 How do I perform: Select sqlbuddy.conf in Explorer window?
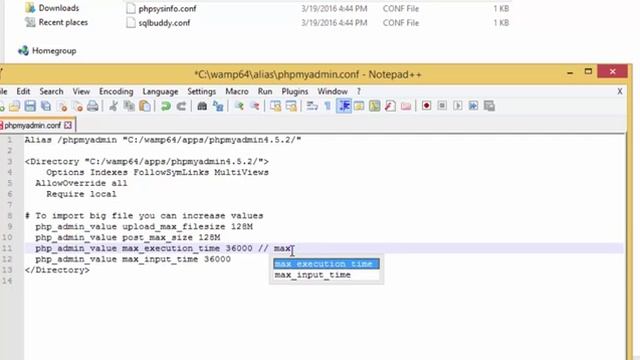pyautogui.click(x=164, y=23)
